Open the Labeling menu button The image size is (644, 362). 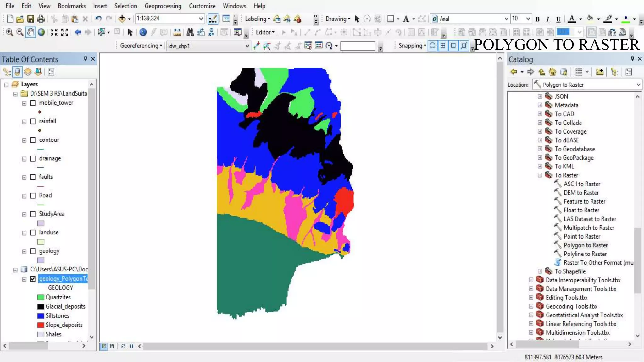257,19
